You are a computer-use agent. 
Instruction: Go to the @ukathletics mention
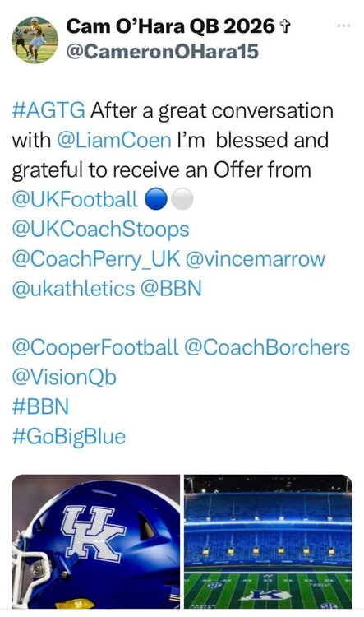[x=73, y=289]
